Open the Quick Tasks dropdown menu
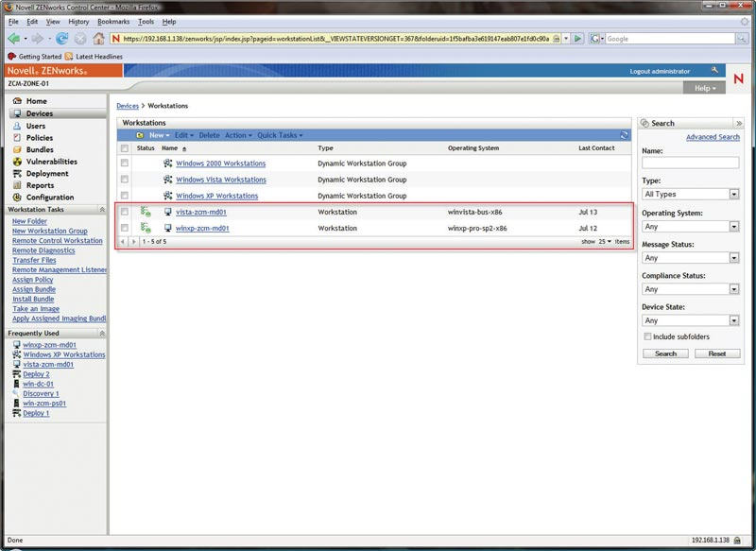 click(x=280, y=135)
